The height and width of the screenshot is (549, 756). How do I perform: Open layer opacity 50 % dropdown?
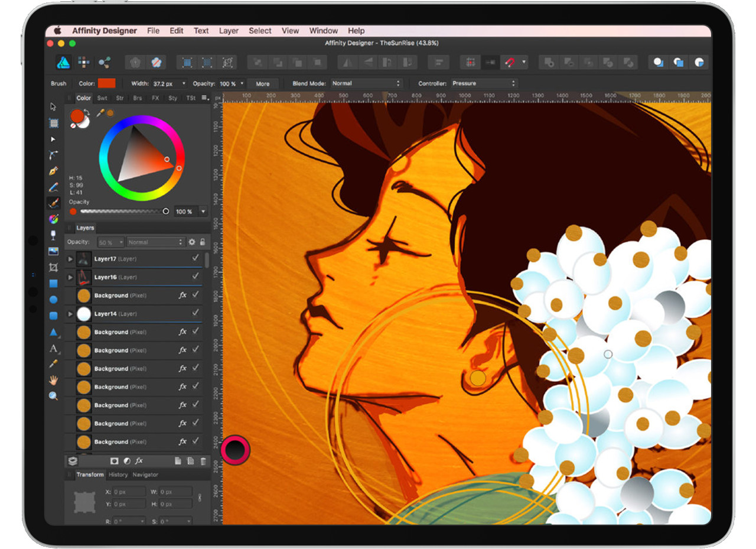[x=121, y=242]
